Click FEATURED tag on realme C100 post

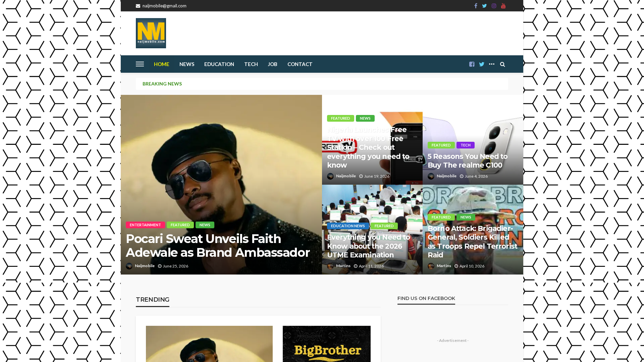[x=441, y=145]
